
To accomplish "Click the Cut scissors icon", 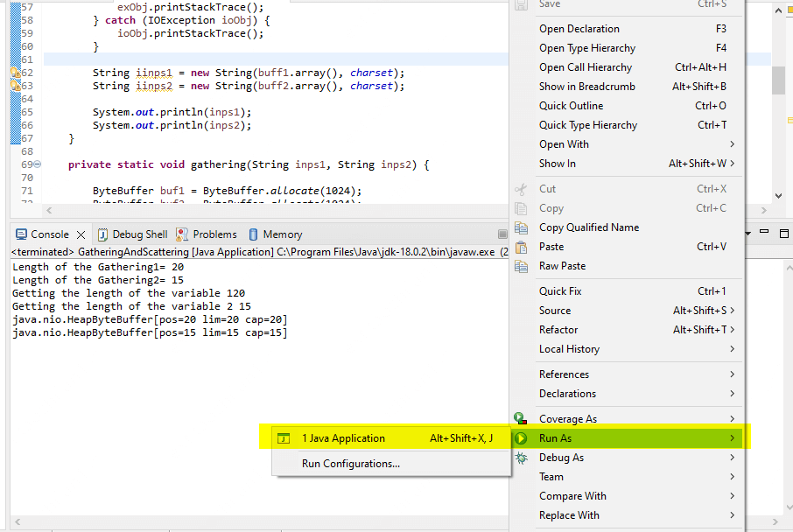I will pyautogui.click(x=521, y=189).
